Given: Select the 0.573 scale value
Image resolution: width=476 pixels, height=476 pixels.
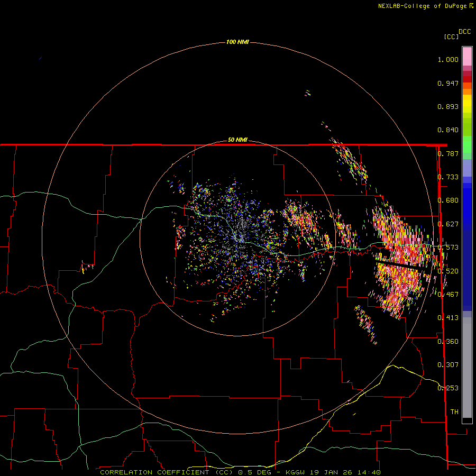Looking at the screenshot, I should pos(448,248).
